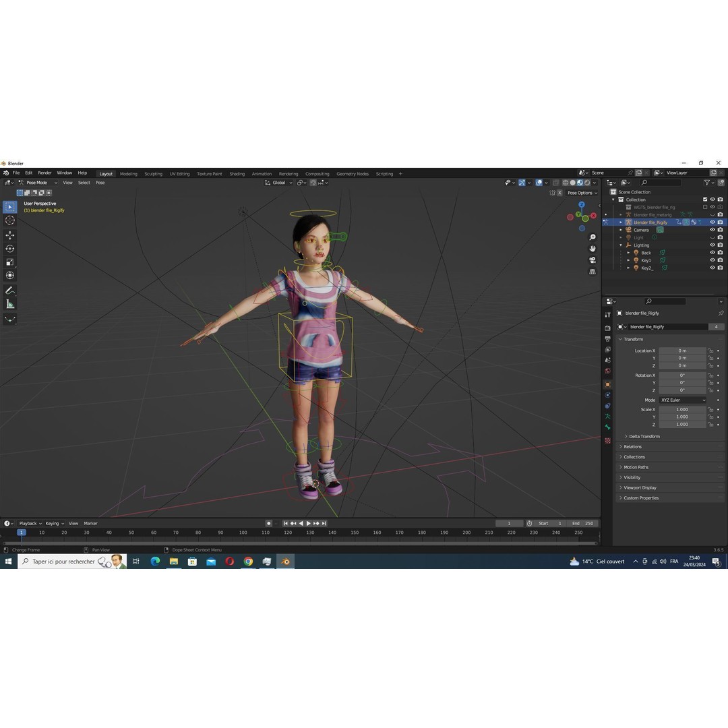Viewport: 728px width, 728px height.
Task: Open Scene properties tab
Action: pos(607,360)
